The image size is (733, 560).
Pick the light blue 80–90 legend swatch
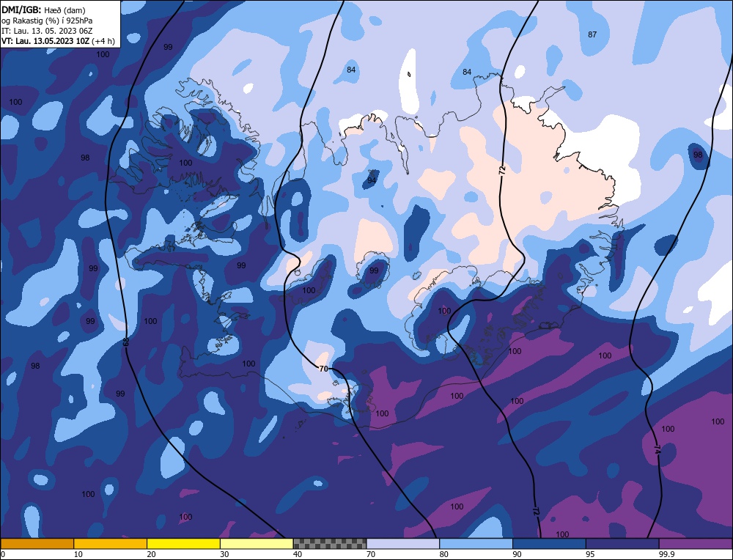[x=476, y=543]
